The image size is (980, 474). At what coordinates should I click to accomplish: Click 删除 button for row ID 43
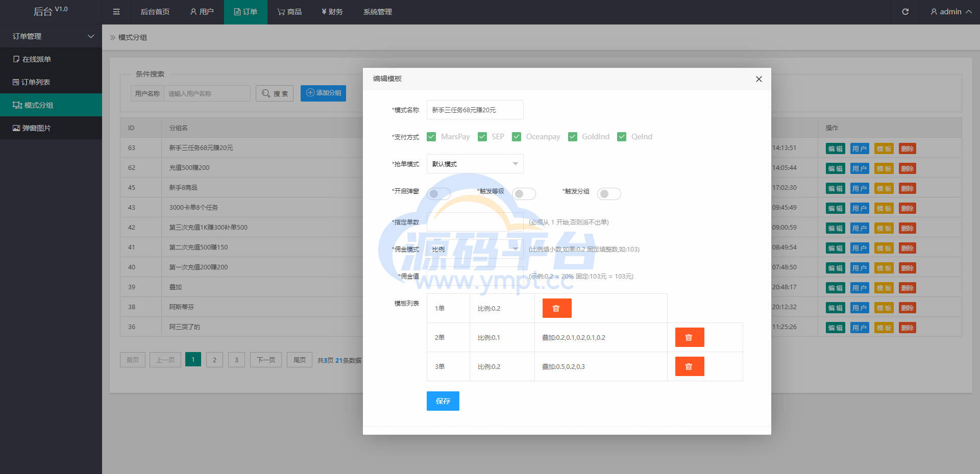908,209
